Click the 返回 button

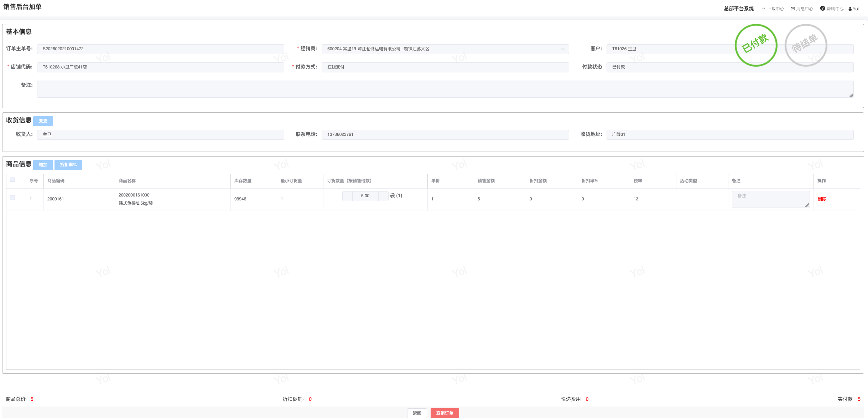417,413
